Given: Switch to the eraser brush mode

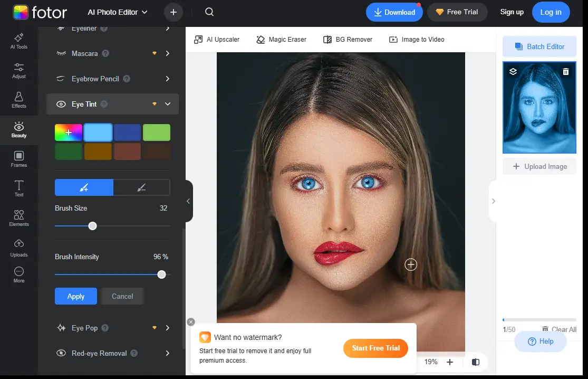Looking at the screenshot, I should (141, 187).
